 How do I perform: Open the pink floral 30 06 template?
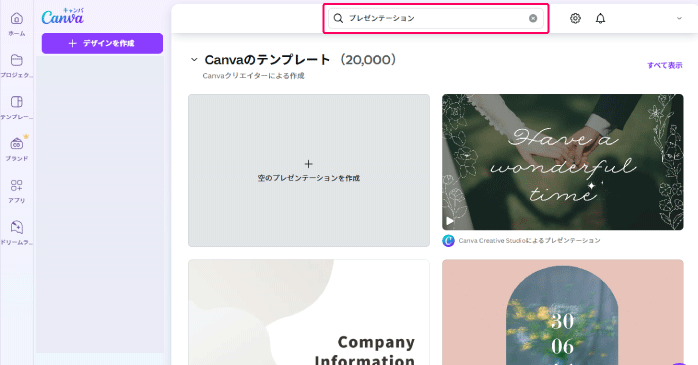[x=563, y=312]
